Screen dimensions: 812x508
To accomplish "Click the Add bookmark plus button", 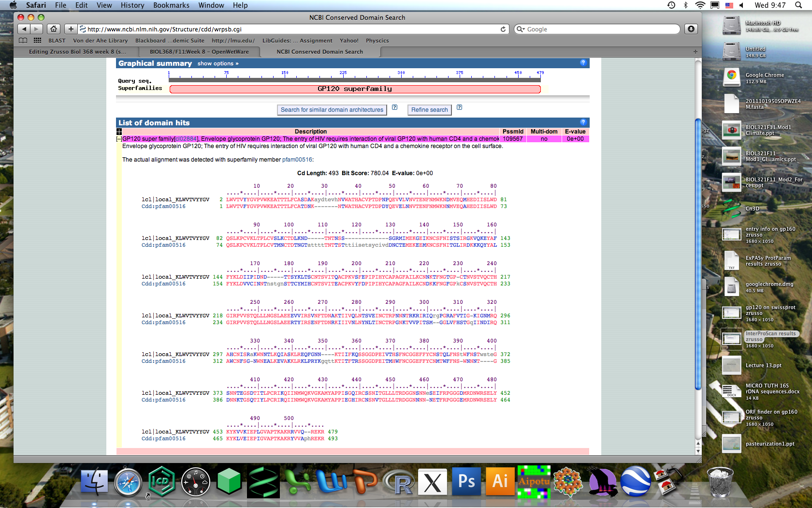I will click(x=71, y=29).
